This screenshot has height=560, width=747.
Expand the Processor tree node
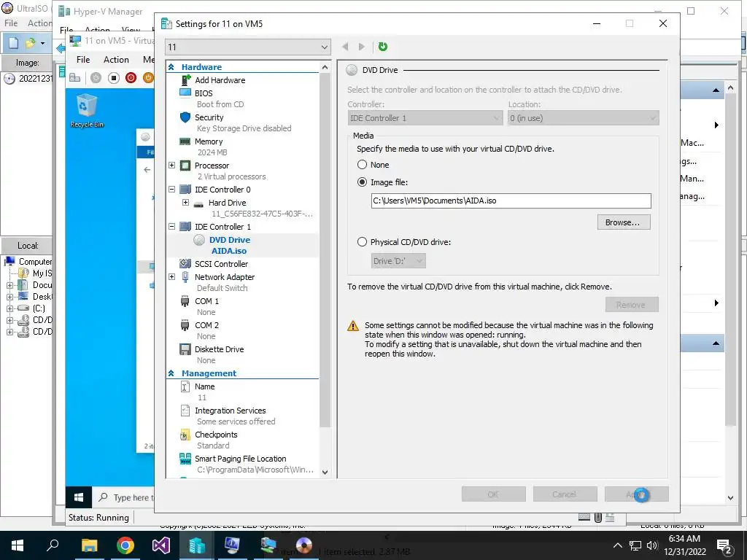click(x=172, y=166)
